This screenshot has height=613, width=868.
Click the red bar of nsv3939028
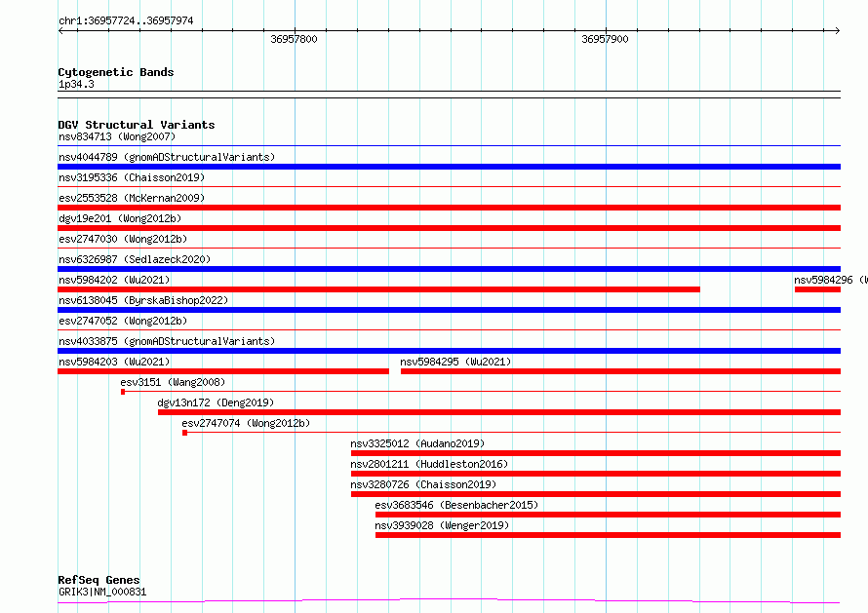[x=608, y=535]
